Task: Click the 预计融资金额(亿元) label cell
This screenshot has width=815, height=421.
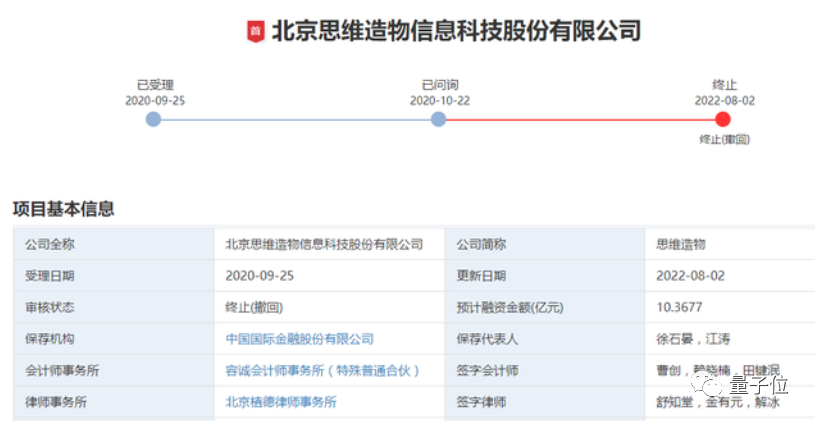Action: tap(545, 308)
